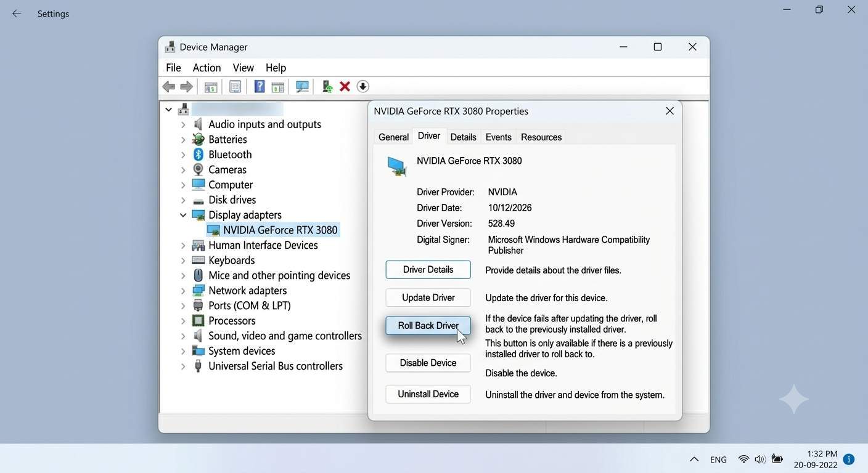Click the Uninstall Device button

(428, 394)
